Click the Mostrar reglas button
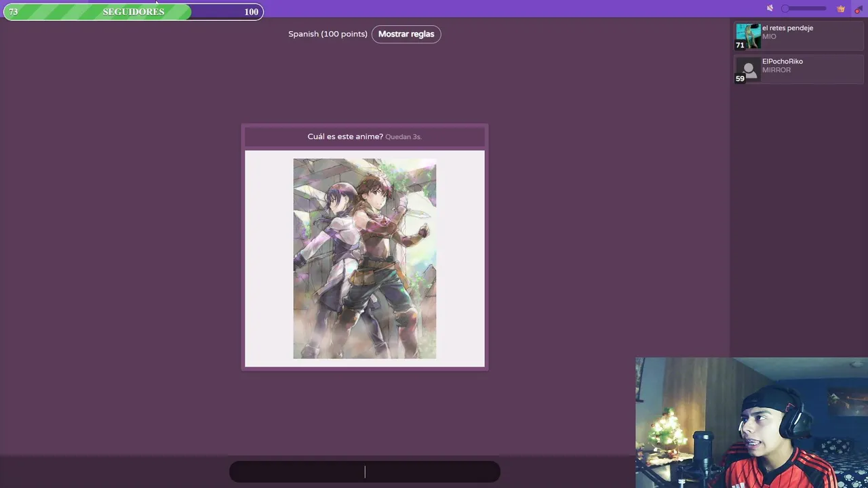868x488 pixels. (406, 34)
